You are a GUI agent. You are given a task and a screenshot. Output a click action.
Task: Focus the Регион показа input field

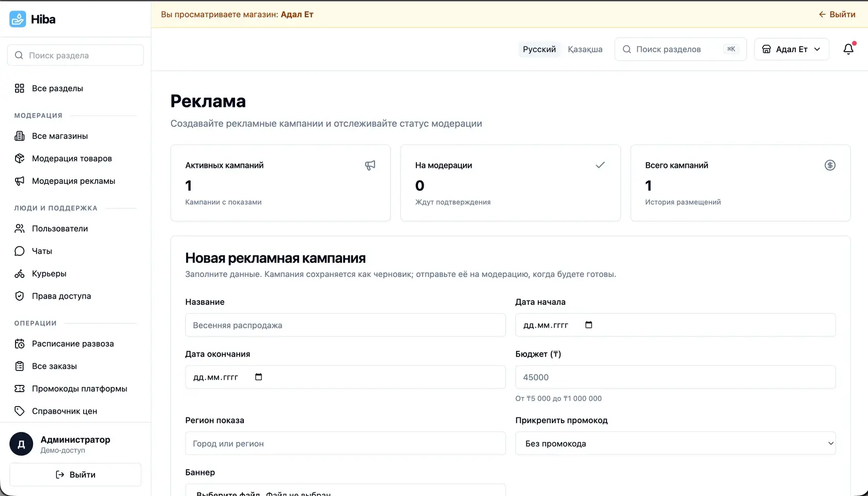pos(345,443)
